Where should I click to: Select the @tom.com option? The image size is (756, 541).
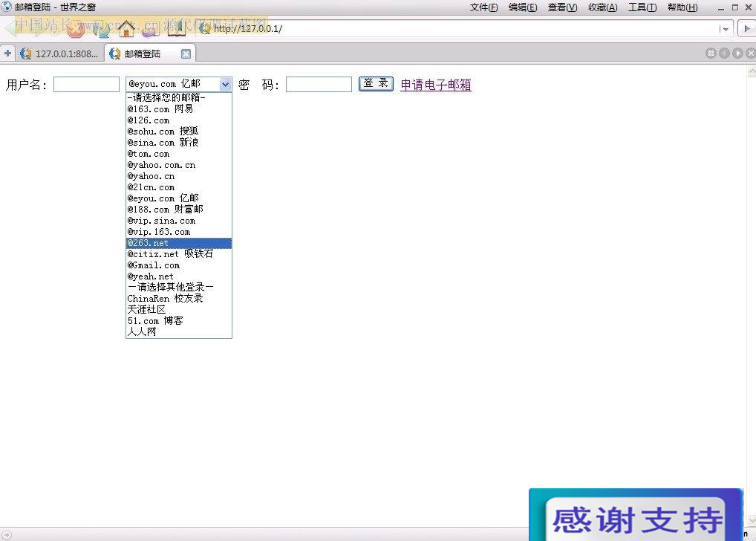tap(179, 154)
